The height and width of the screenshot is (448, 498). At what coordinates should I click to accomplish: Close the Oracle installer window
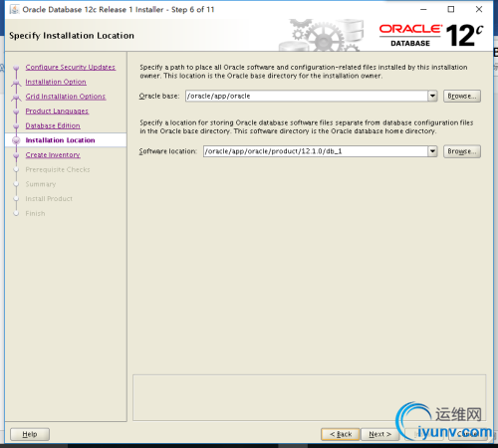click(x=479, y=9)
